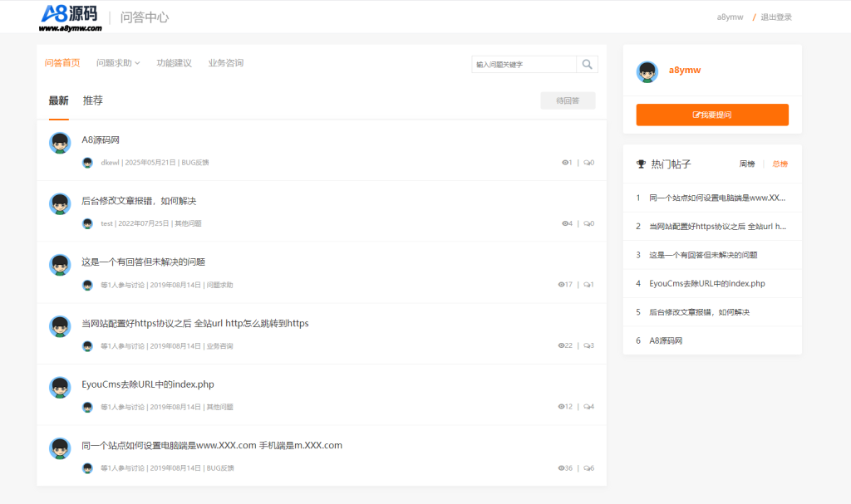Image resolution: width=851 pixels, height=504 pixels.
Task: Open the 功能建议 menu item
Action: (175, 63)
